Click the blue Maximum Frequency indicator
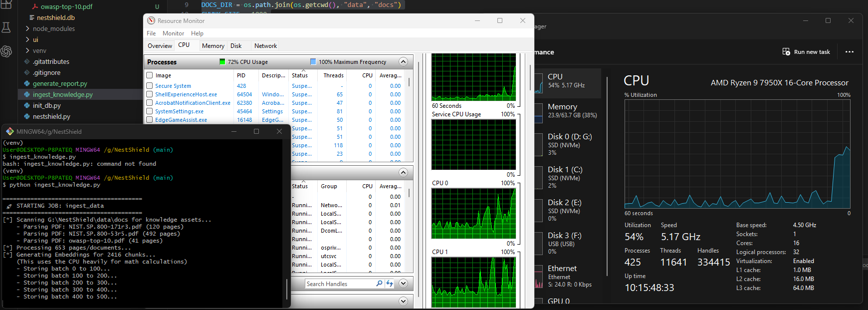This screenshot has height=310, width=868. (x=313, y=62)
